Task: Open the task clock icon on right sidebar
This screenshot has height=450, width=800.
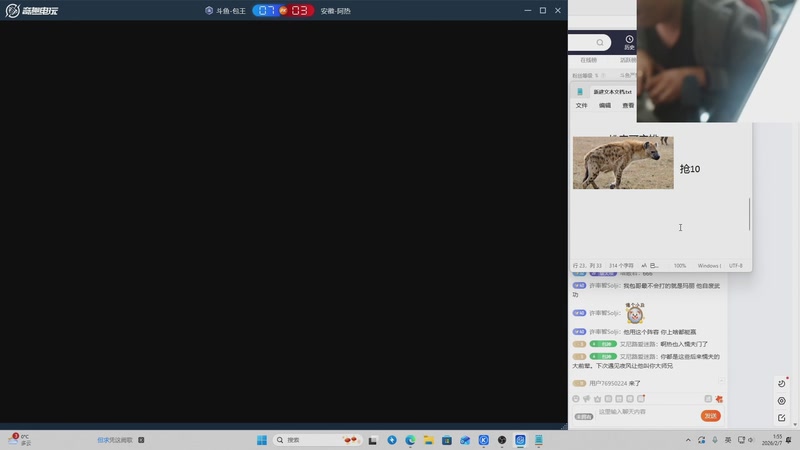Action: (x=782, y=384)
